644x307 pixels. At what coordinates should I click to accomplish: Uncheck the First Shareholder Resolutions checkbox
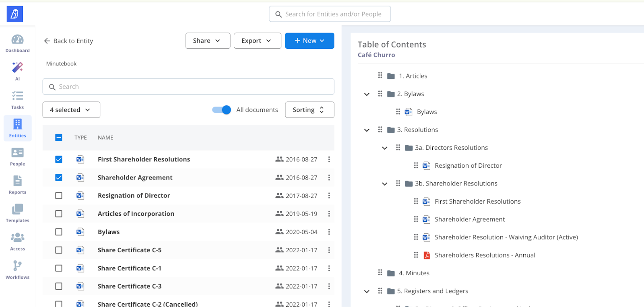click(x=59, y=159)
